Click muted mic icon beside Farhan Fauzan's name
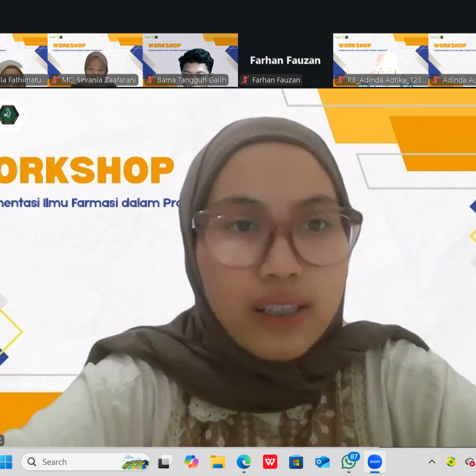 tap(245, 80)
